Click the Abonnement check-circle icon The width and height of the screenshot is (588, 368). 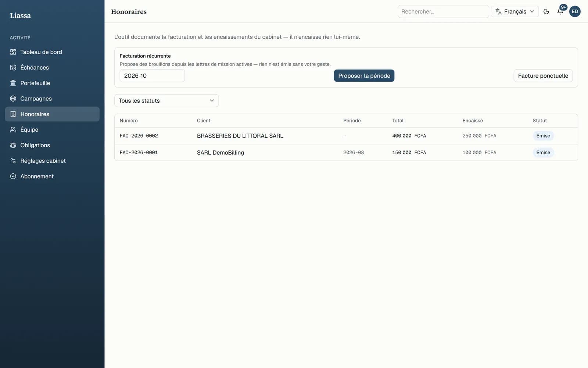coord(13,176)
